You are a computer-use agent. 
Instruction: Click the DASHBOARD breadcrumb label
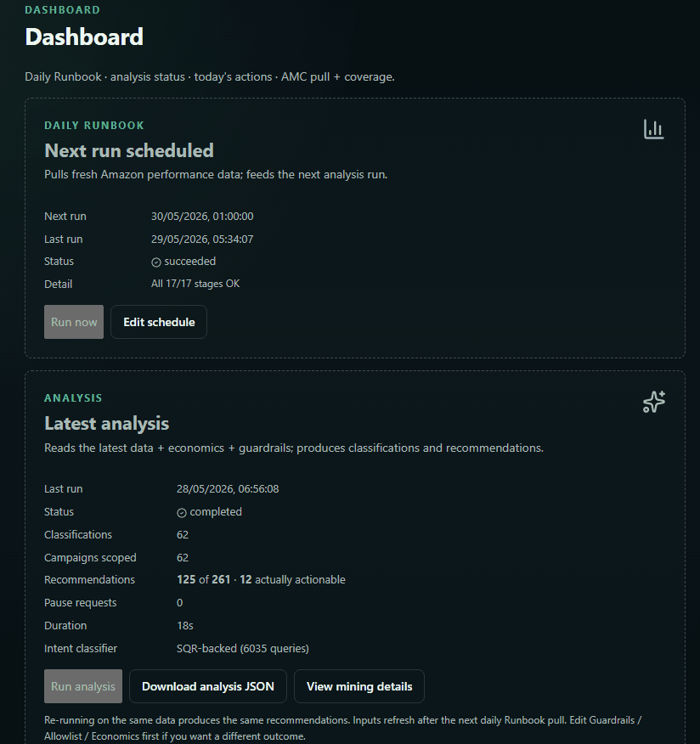pyautogui.click(x=62, y=10)
